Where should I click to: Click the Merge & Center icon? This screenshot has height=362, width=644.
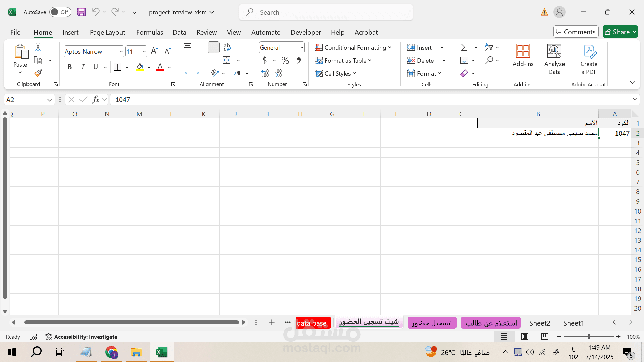coord(227,60)
